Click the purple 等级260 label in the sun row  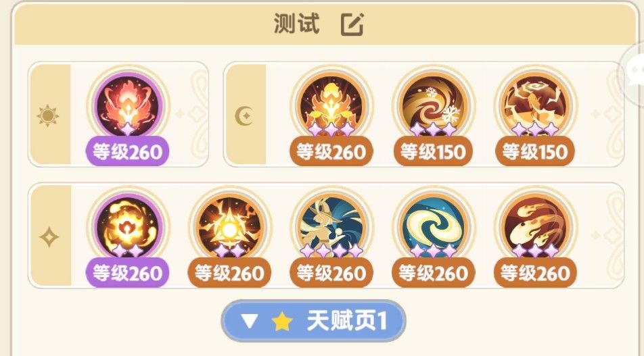(x=127, y=152)
